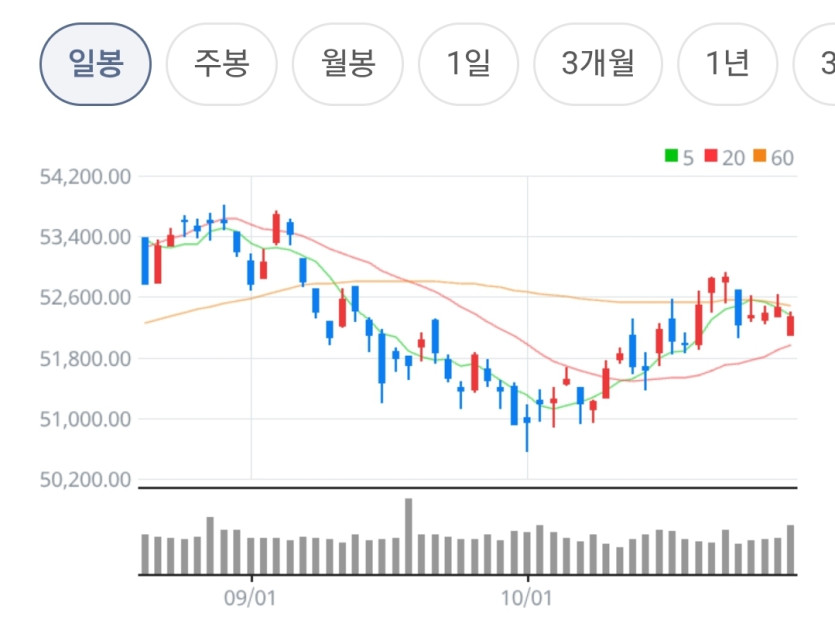
Task: Click the first blue candlestick on the left
Action: tap(145, 260)
